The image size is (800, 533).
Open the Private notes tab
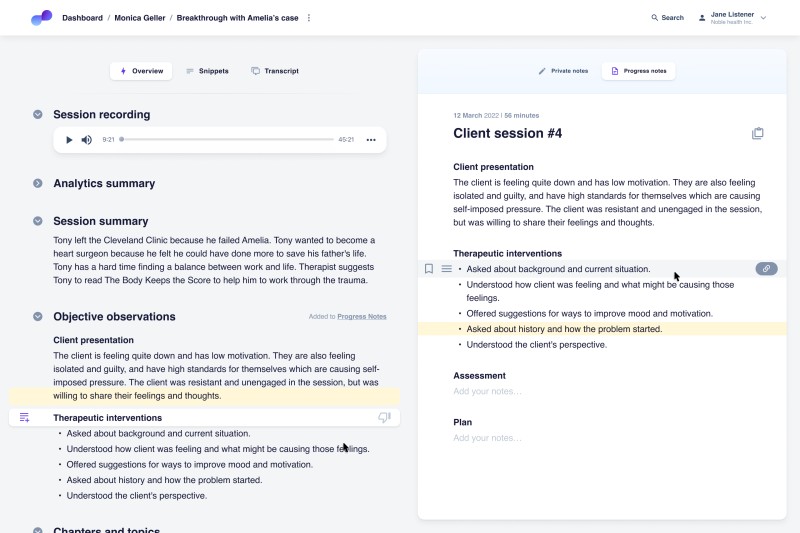[x=563, y=71]
